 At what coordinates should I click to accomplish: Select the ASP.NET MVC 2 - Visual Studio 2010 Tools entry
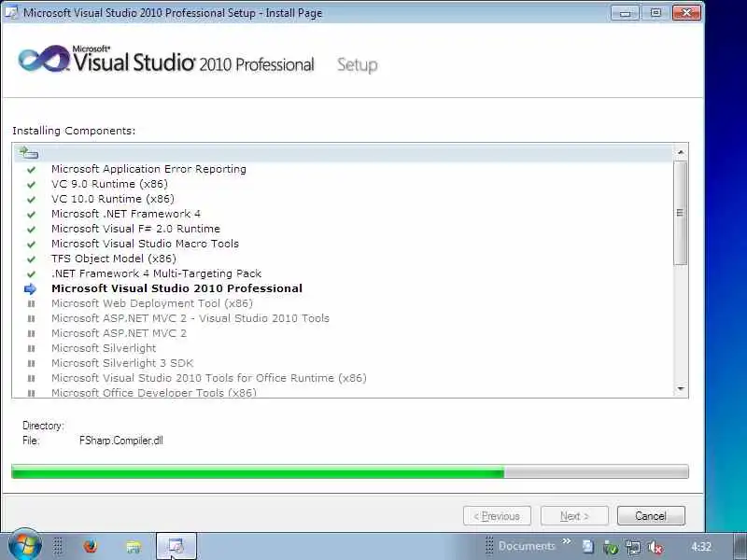pos(190,318)
